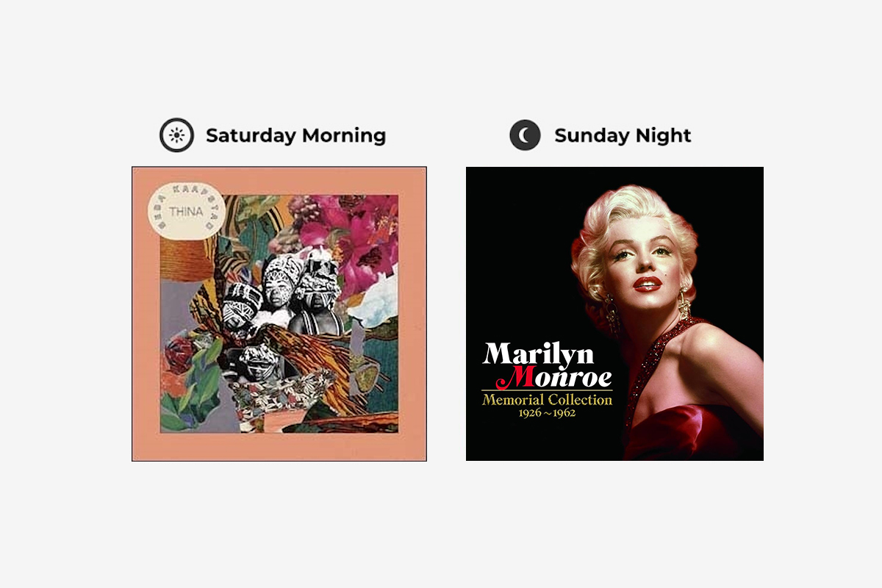
Task: Click the gold Memorial Collection text
Action: coord(547,401)
